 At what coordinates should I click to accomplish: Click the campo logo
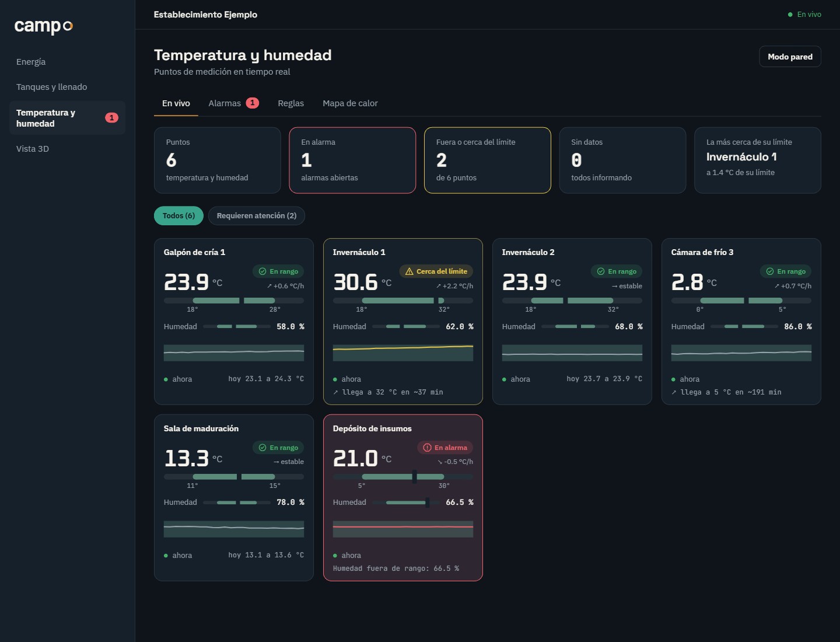44,26
